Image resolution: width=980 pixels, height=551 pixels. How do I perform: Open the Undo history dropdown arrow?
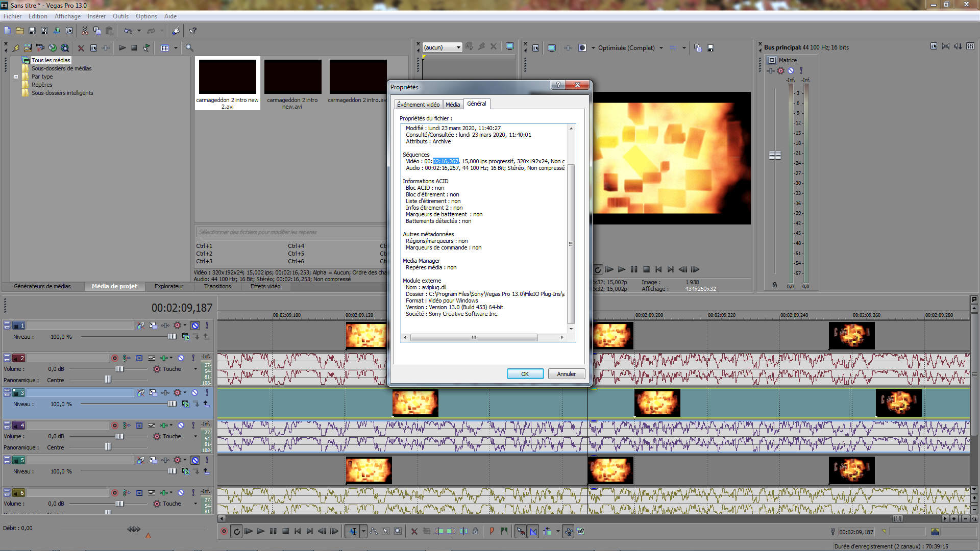pos(140,31)
